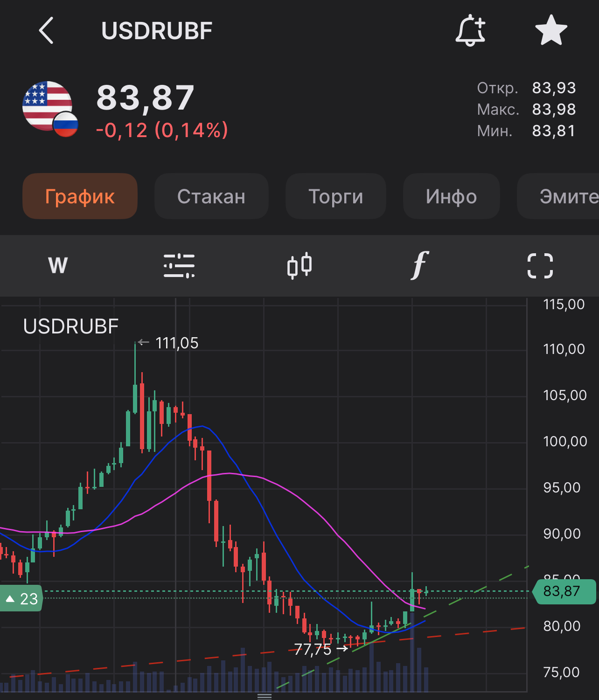Screen dimensions: 599x700
Task: Open the W timeframe selector
Action: click(x=58, y=266)
